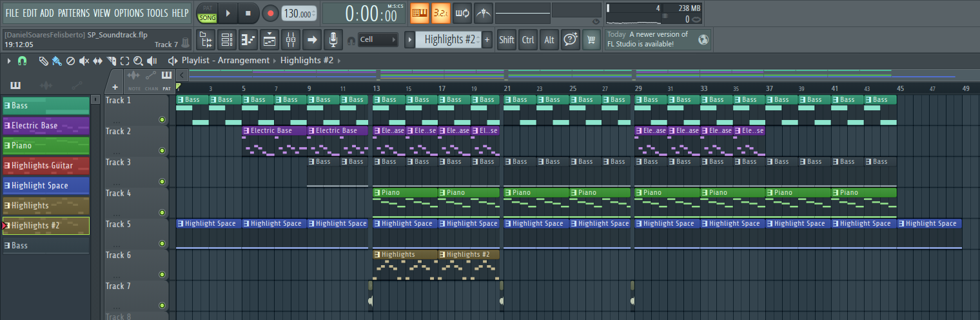Image resolution: width=980 pixels, height=320 pixels.
Task: Open the help question bubble icon
Action: click(x=571, y=40)
